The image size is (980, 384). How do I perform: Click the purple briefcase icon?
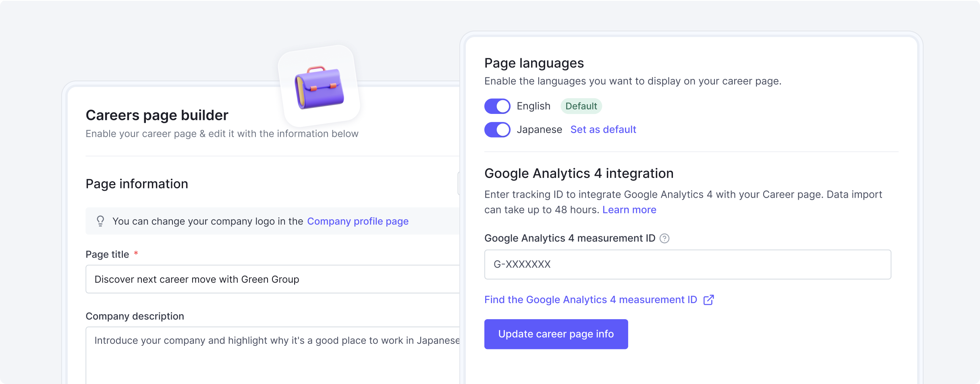[x=319, y=87]
